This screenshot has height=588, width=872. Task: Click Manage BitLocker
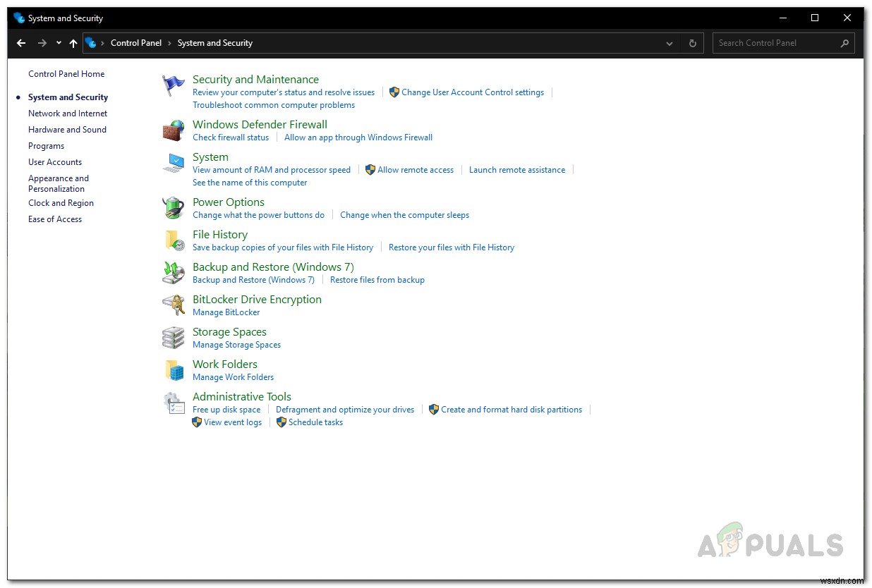[226, 312]
